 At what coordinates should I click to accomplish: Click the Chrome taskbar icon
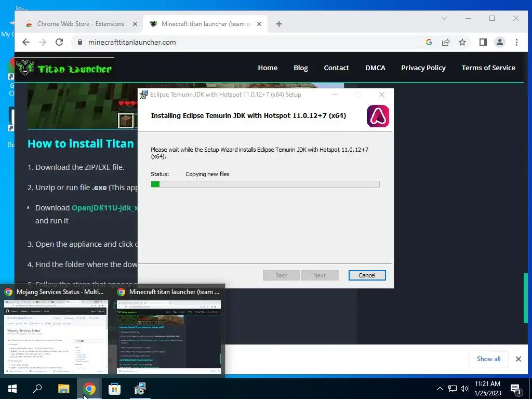click(89, 389)
